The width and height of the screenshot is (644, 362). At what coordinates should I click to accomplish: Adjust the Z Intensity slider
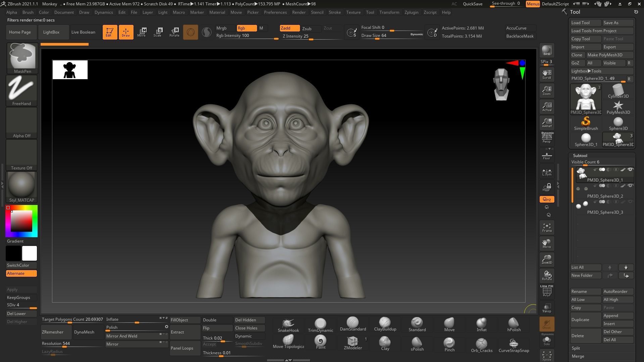(311, 36)
